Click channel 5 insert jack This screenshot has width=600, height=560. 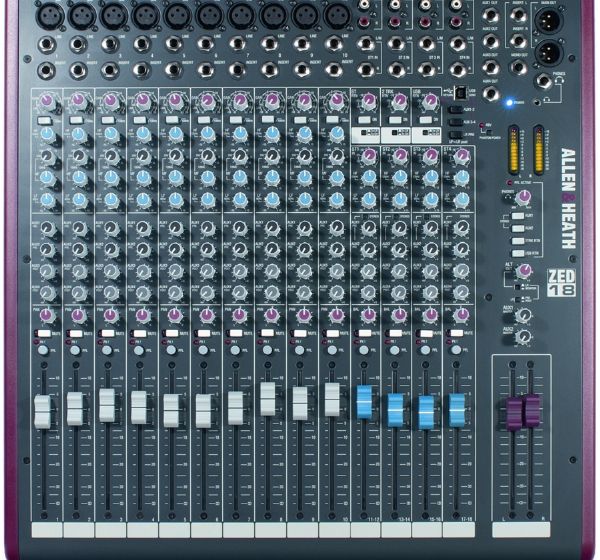point(174,70)
